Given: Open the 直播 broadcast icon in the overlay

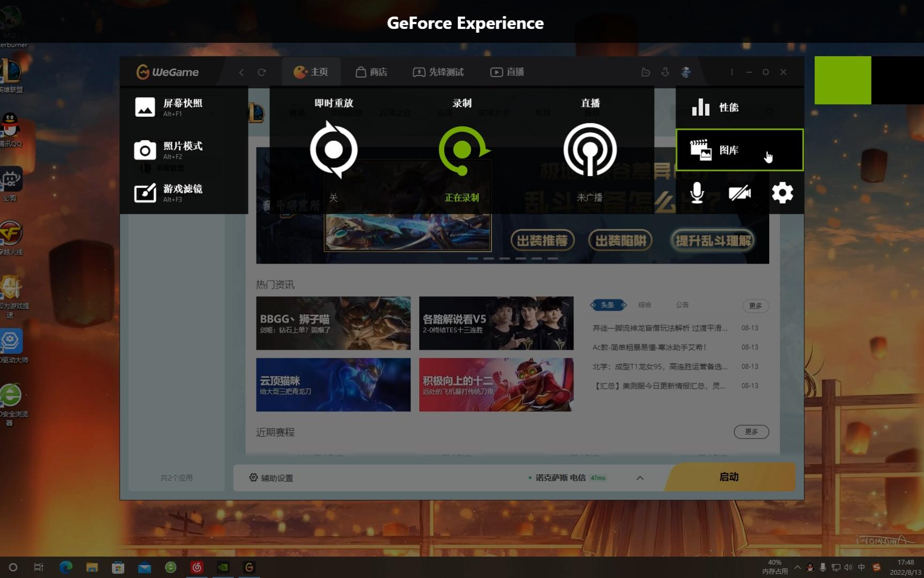Looking at the screenshot, I should [x=590, y=150].
